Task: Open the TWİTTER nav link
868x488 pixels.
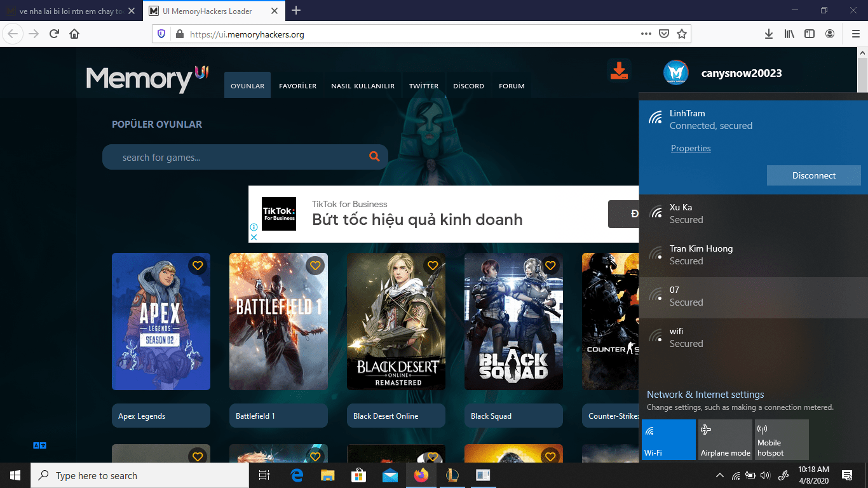Action: point(424,86)
